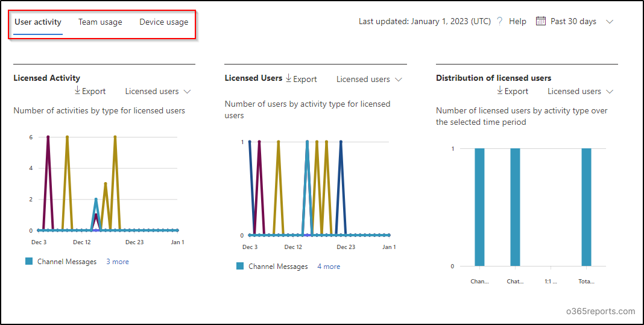Show 4 more legend items in Licensed Users

coord(329,267)
